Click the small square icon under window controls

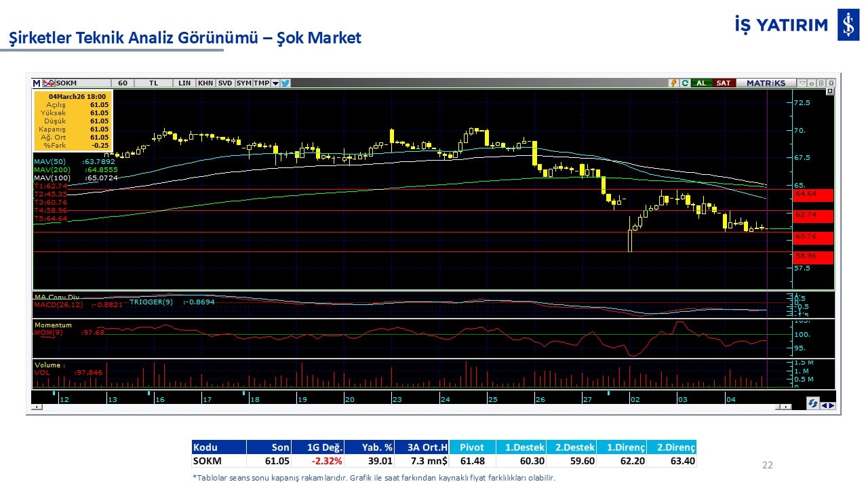click(x=830, y=91)
